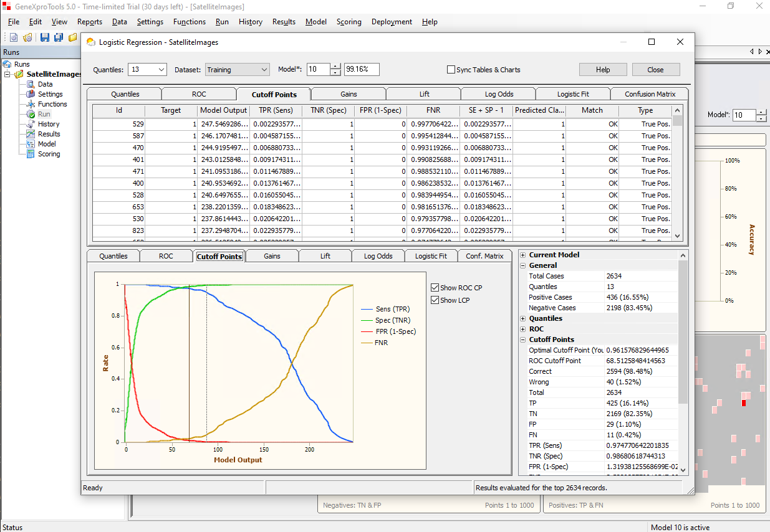This screenshot has height=532, width=770.
Task: Click the Data icon in Runs tree
Action: [31, 84]
